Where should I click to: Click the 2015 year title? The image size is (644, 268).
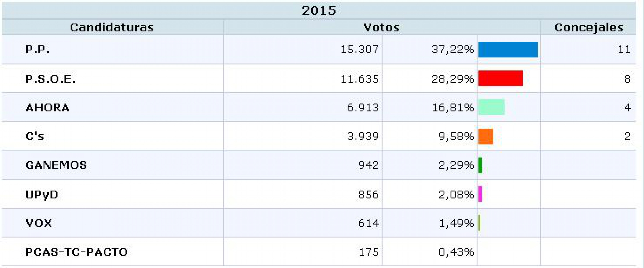319,10
